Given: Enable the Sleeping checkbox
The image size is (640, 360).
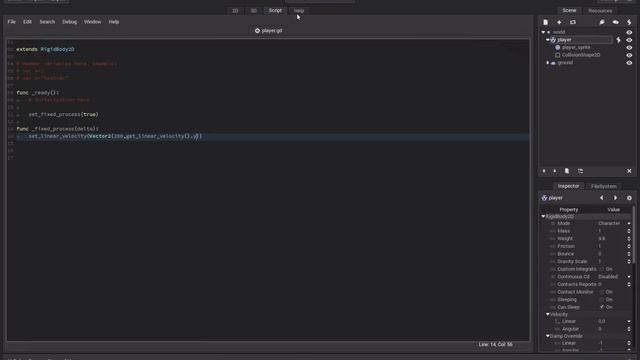Looking at the screenshot, I should tap(602, 300).
